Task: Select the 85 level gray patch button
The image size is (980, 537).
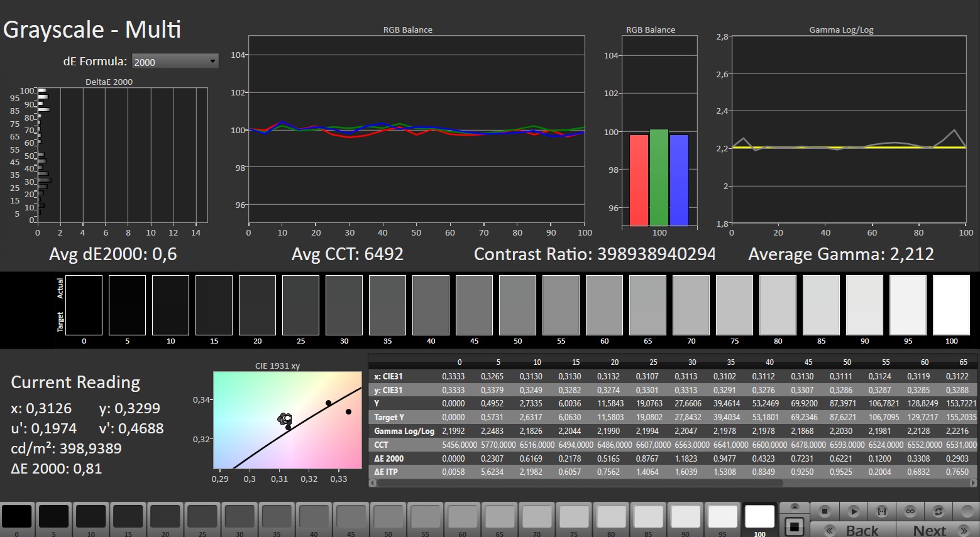Action: point(648,519)
